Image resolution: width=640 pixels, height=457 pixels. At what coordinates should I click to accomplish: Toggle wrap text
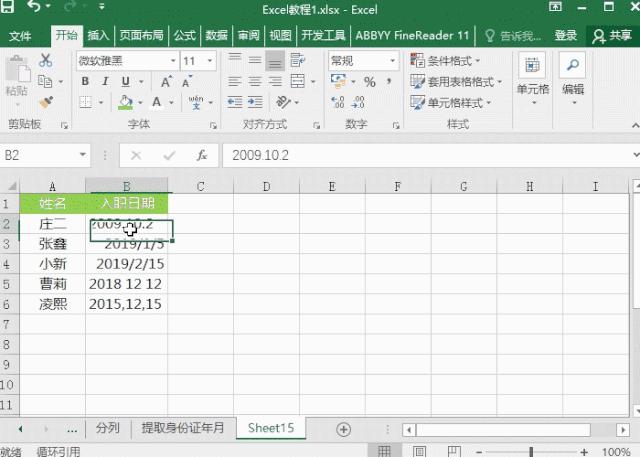pyautogui.click(x=298, y=60)
